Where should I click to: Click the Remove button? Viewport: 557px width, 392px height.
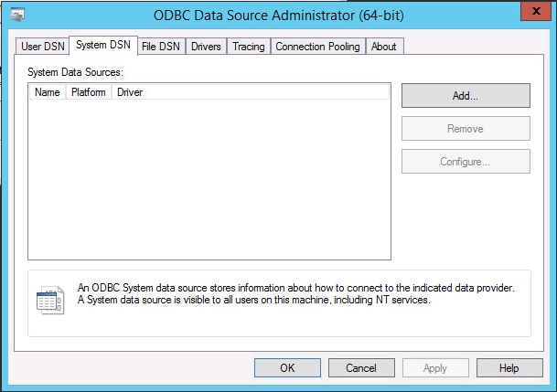(466, 129)
